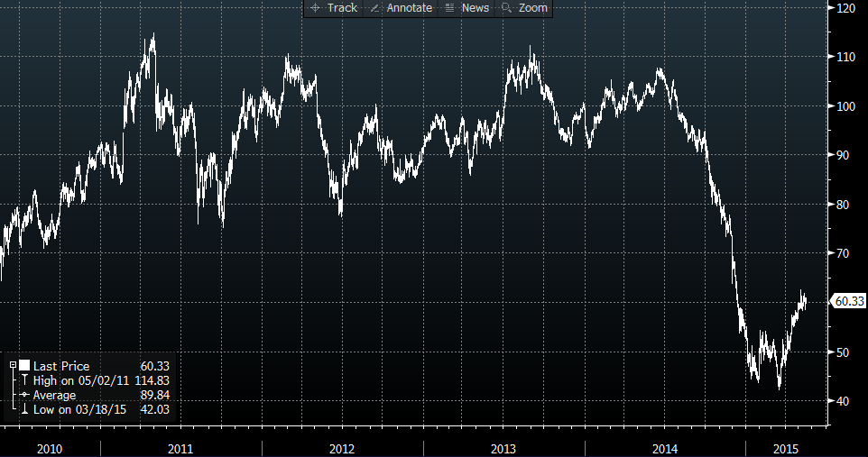Image resolution: width=868 pixels, height=457 pixels.
Task: Click the white Last Price color swatch
Action: pos(24,366)
